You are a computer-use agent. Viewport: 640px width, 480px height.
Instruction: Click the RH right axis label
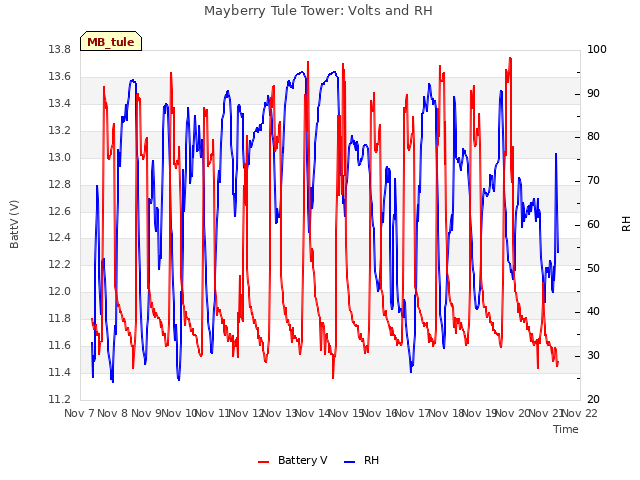click(626, 224)
